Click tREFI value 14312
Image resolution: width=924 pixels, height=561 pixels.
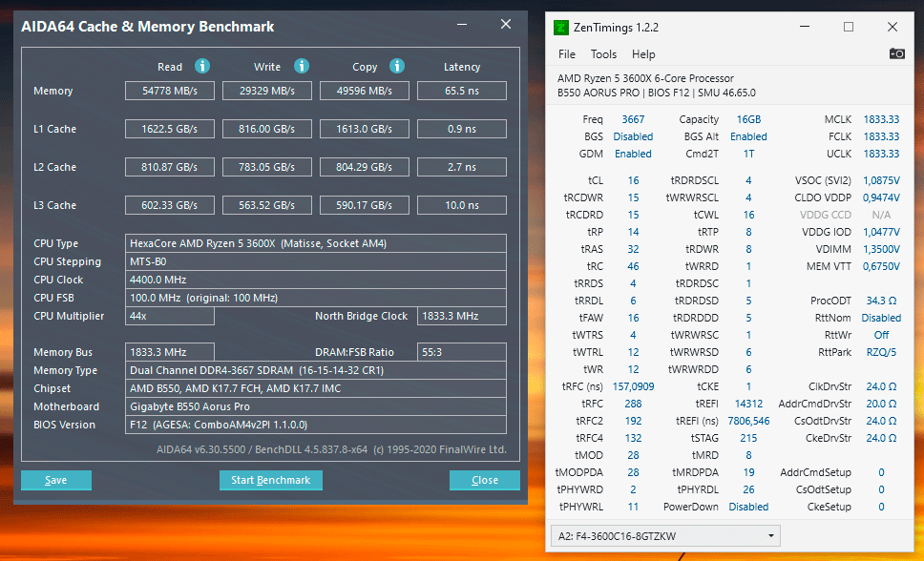(x=748, y=404)
